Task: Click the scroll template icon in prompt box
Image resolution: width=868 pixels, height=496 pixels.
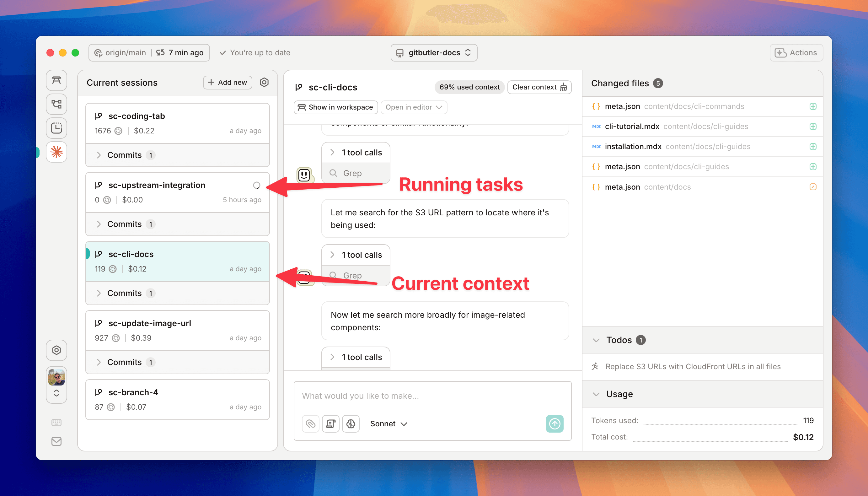Action: pyautogui.click(x=330, y=423)
